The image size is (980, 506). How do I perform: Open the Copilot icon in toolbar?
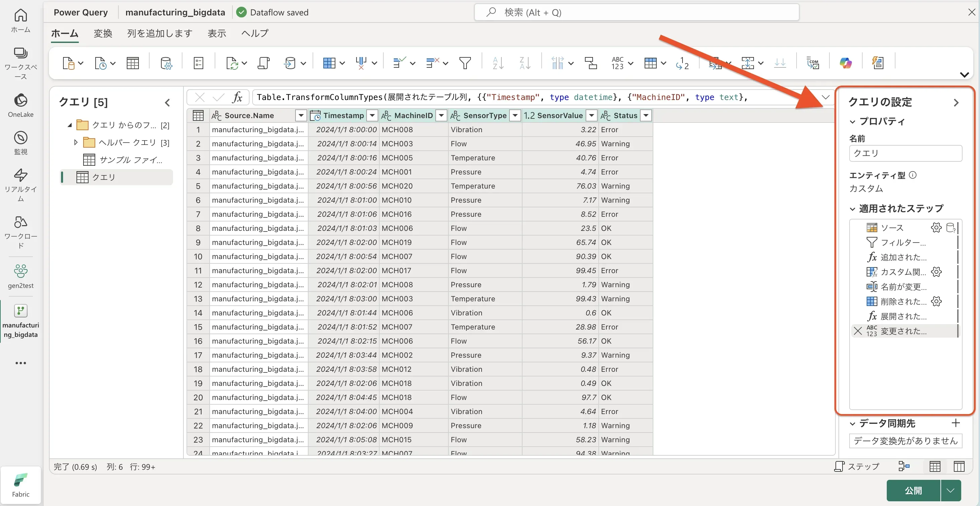pyautogui.click(x=845, y=63)
